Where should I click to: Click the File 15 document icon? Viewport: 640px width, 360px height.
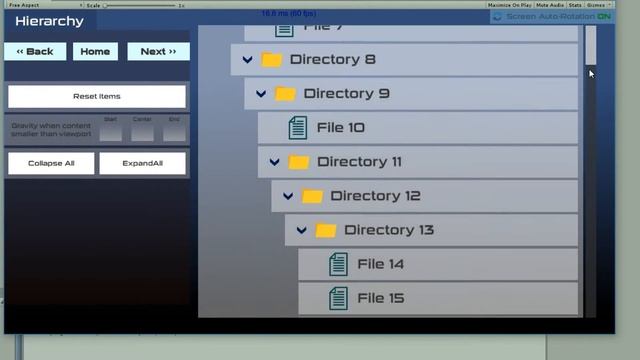click(338, 298)
